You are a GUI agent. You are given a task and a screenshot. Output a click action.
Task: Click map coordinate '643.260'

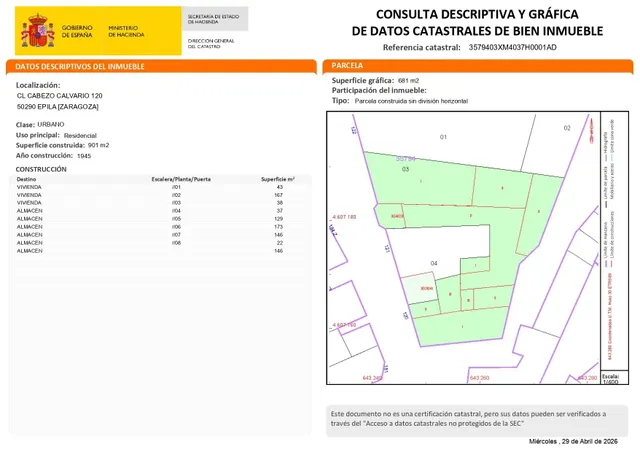(479, 378)
